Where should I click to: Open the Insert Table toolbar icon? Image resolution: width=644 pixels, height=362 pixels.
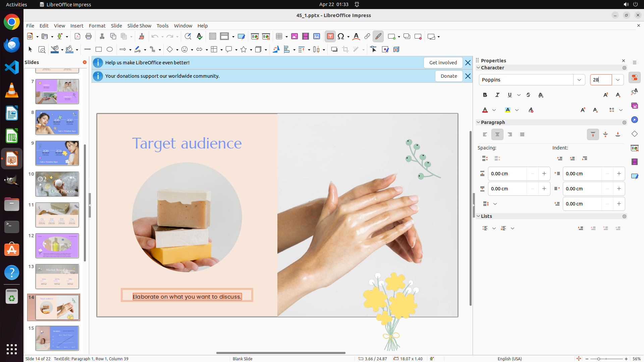279,37
